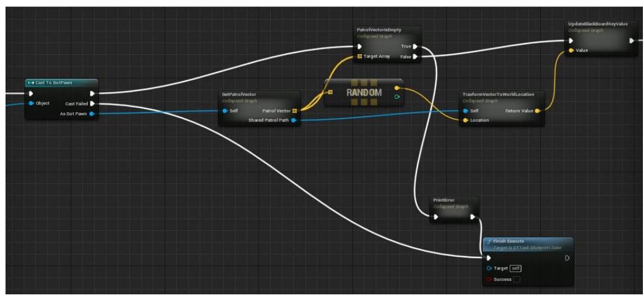Click the Patrol Vector array output pin

tap(295, 111)
